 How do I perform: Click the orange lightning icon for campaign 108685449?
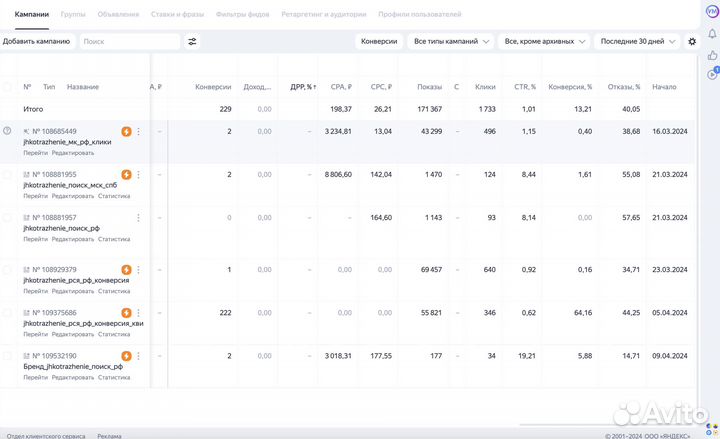click(126, 131)
